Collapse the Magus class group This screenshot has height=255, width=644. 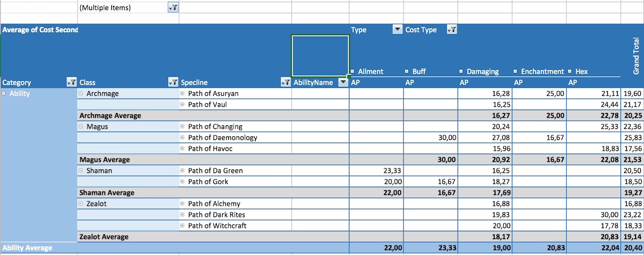(x=81, y=126)
